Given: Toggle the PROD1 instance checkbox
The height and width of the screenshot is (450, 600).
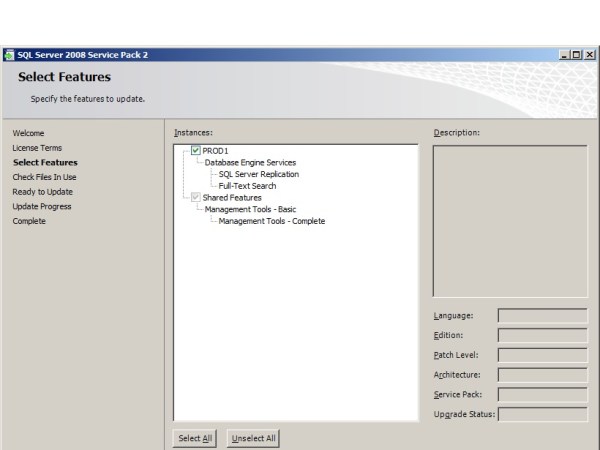Looking at the screenshot, I should 196,151.
